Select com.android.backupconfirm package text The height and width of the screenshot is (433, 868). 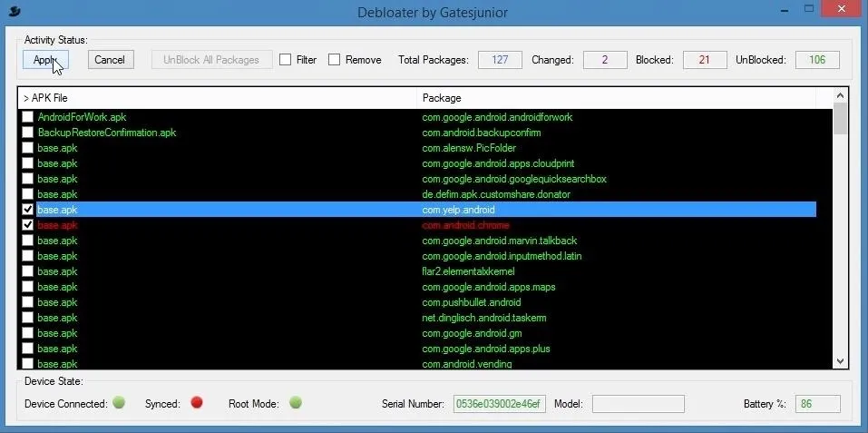pos(482,133)
